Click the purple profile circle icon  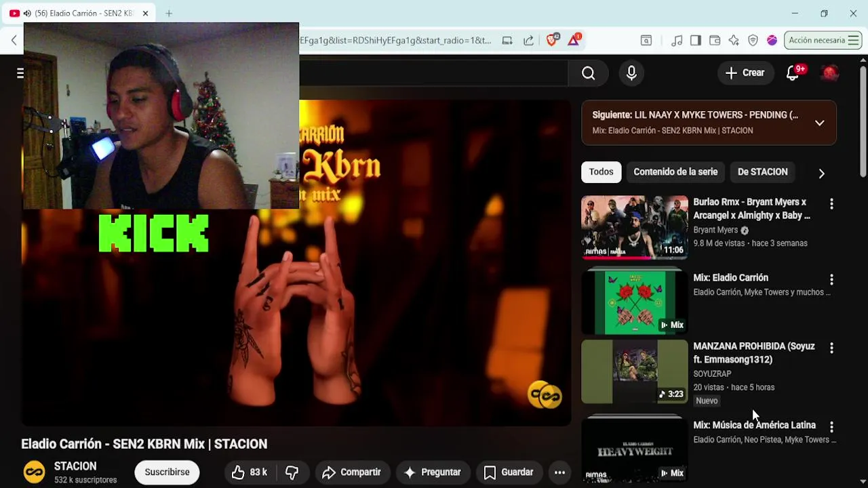[772, 41]
